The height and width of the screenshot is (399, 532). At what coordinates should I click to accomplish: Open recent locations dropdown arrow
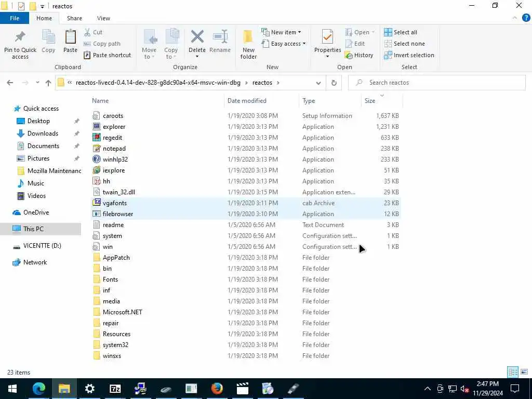(37, 83)
